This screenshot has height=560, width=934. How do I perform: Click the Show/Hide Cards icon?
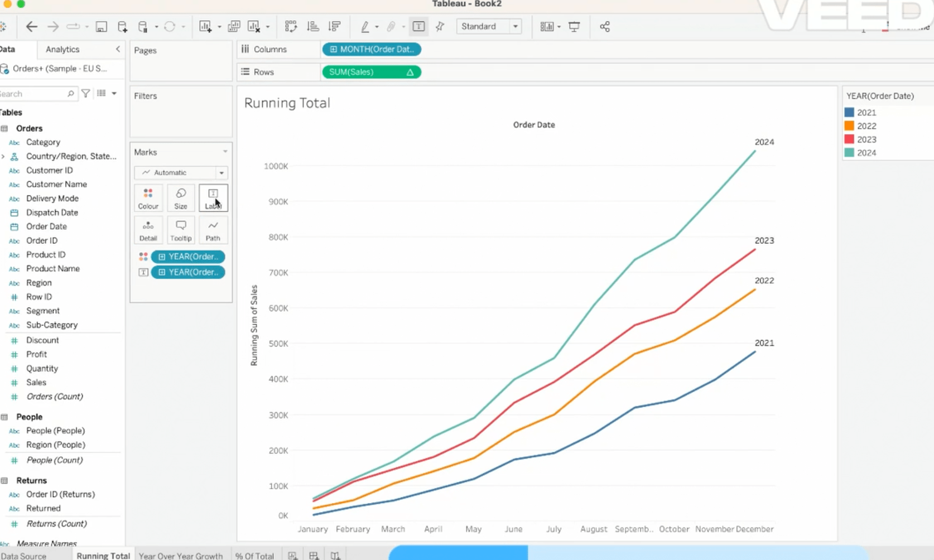tap(547, 26)
